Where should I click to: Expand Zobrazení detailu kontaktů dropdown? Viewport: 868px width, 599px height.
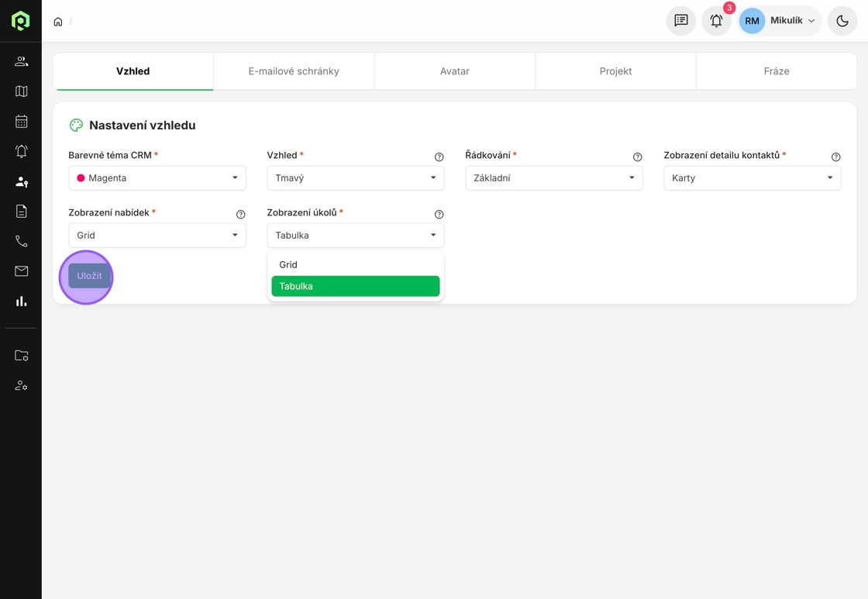pyautogui.click(x=752, y=178)
